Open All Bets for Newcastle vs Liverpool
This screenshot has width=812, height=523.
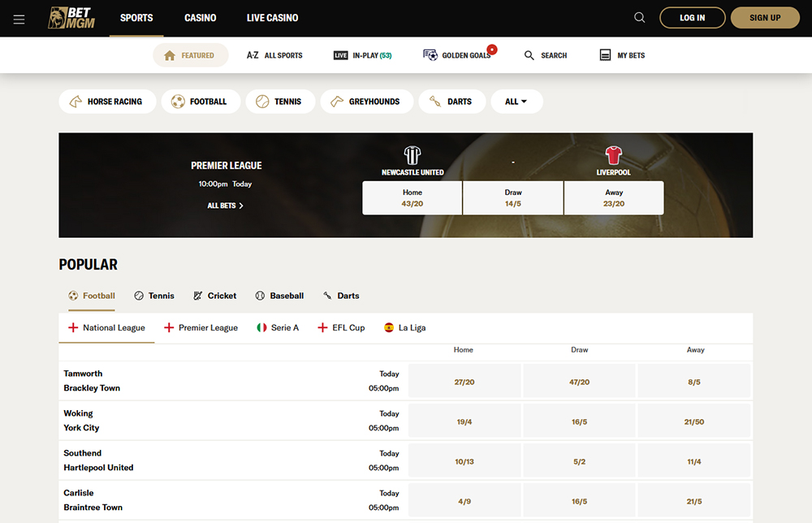(x=225, y=205)
